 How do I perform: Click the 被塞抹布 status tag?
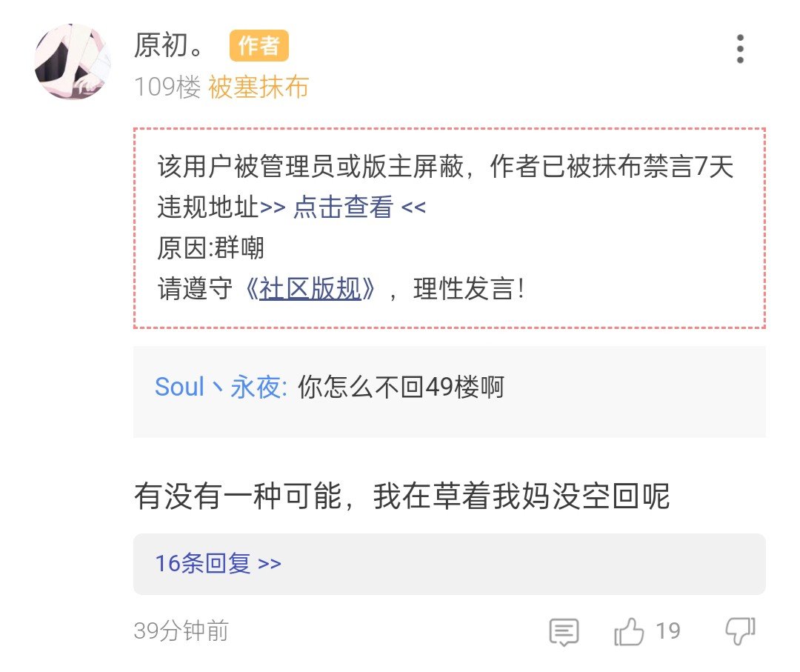click(258, 87)
